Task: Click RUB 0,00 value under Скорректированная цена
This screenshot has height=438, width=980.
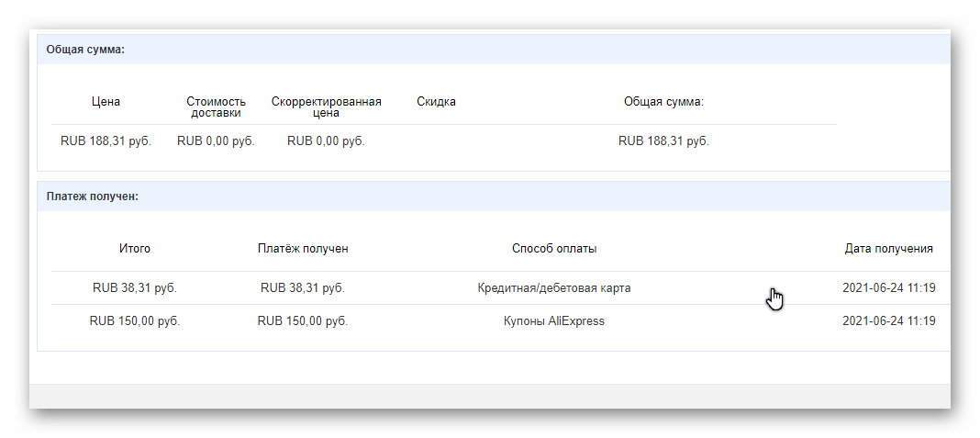Action: tap(326, 141)
